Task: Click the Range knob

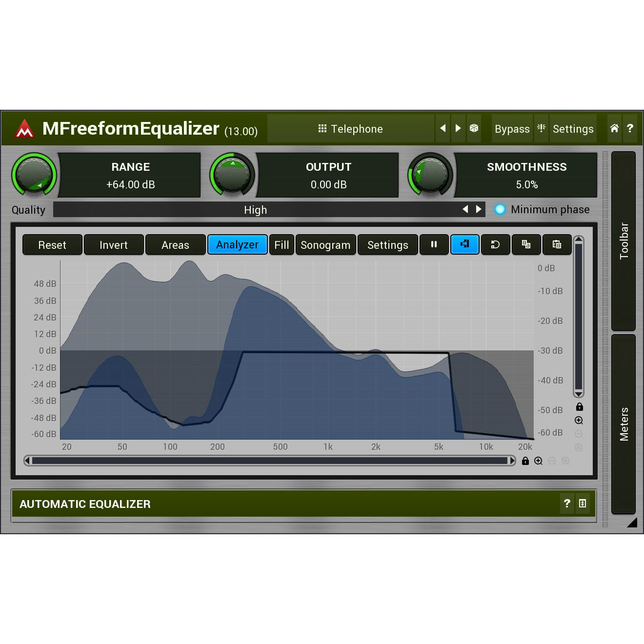Action: pos(34,175)
